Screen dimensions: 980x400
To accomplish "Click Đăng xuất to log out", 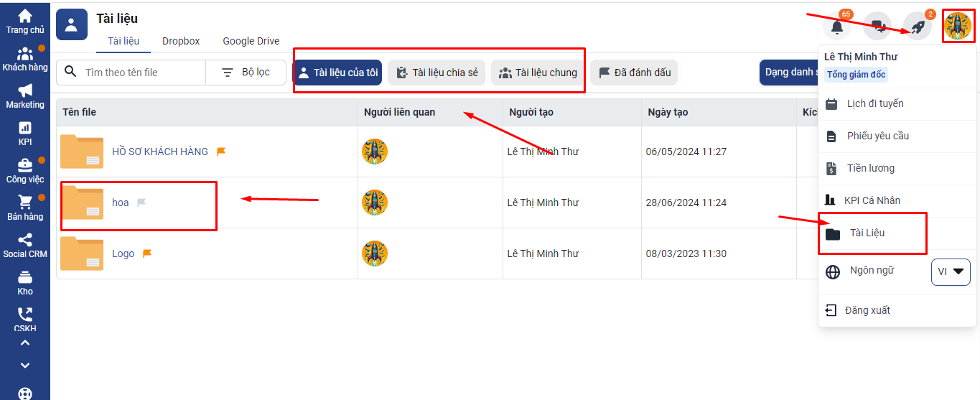I will click(867, 310).
